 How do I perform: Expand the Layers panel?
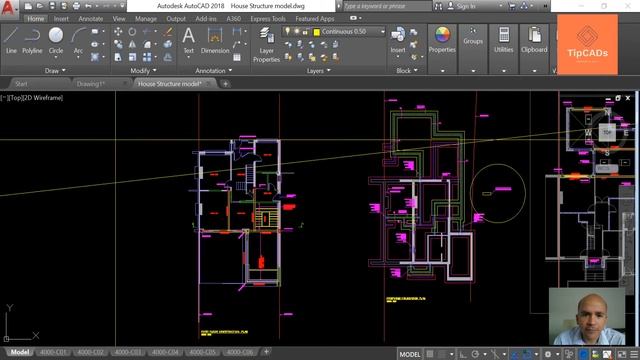(x=318, y=71)
